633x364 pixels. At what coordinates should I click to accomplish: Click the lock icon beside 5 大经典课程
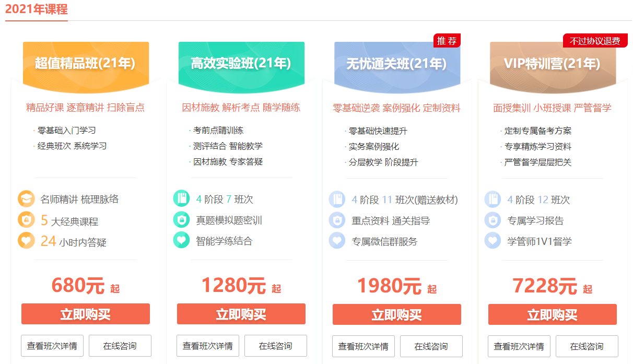(27, 219)
